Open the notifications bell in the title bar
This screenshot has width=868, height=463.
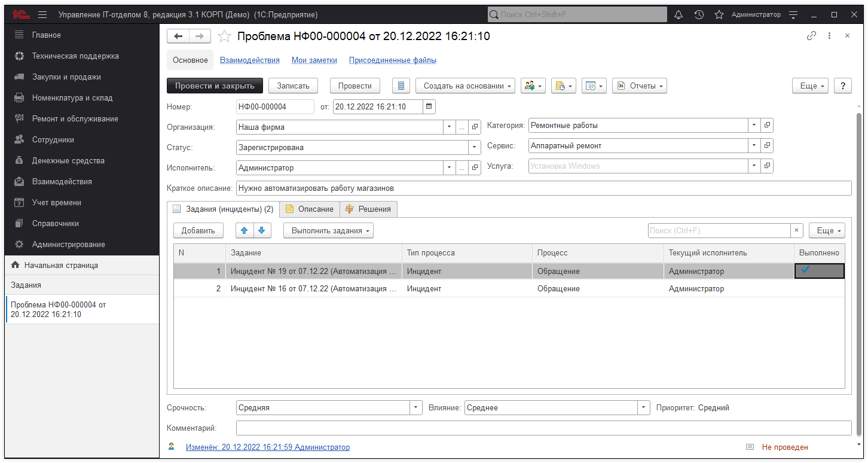coord(678,14)
